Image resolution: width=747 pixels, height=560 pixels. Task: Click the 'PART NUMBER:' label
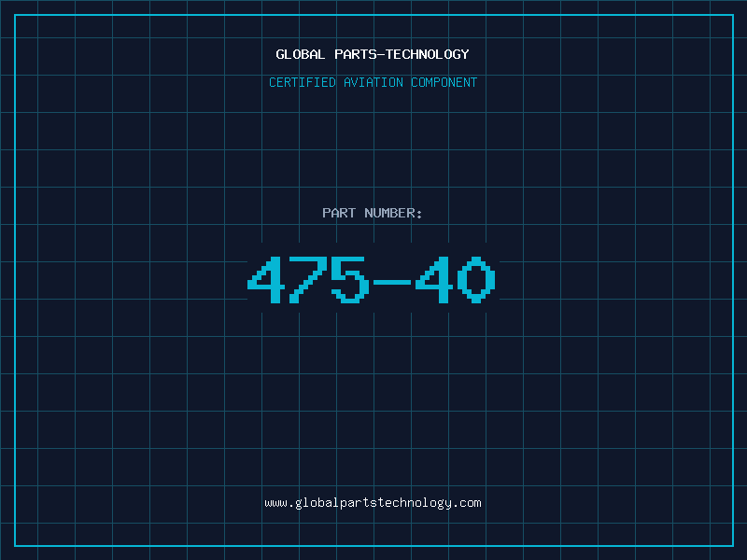(x=373, y=213)
